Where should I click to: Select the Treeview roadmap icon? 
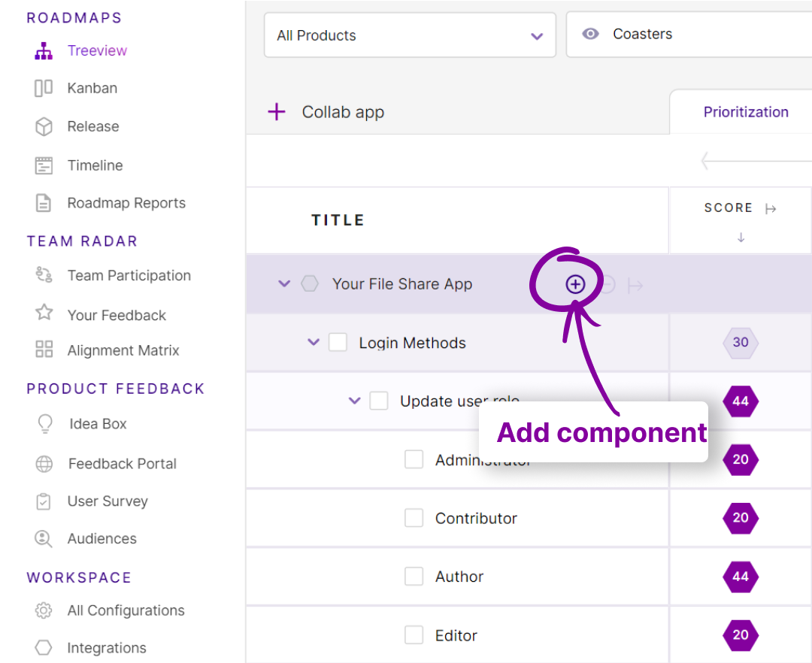click(44, 50)
